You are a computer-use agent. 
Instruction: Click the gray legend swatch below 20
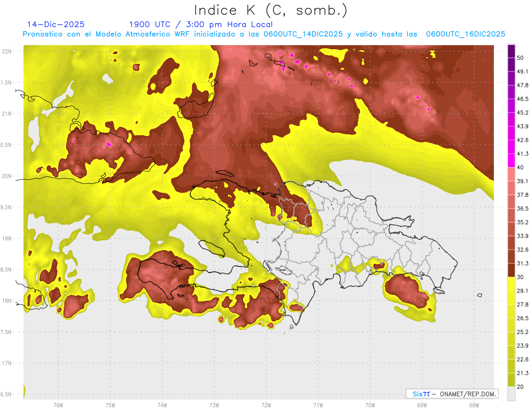(x=511, y=393)
